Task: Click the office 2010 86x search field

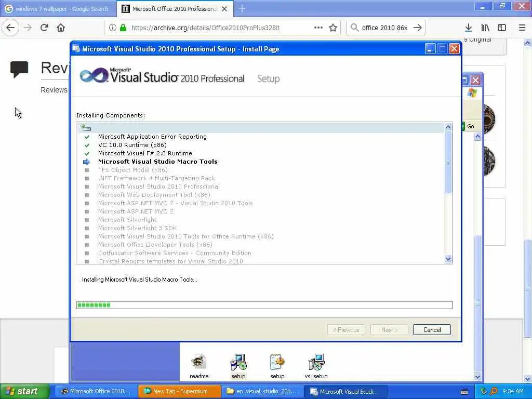Action: [385, 28]
